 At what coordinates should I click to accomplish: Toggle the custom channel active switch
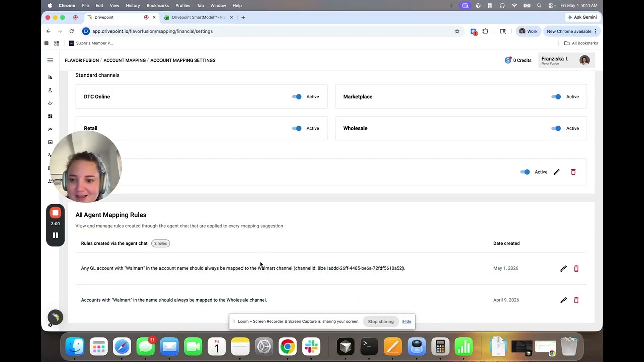[525, 172]
